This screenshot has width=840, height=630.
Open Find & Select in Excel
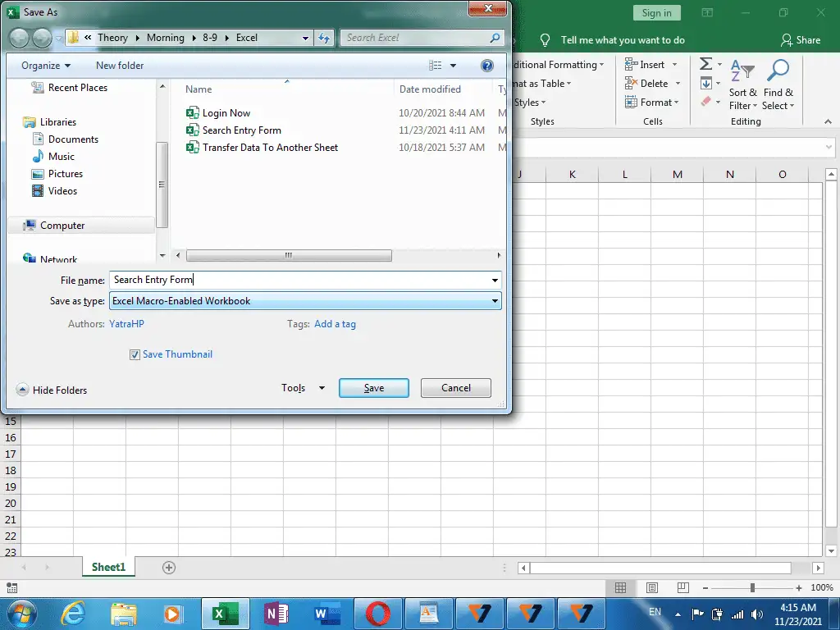[x=778, y=84]
